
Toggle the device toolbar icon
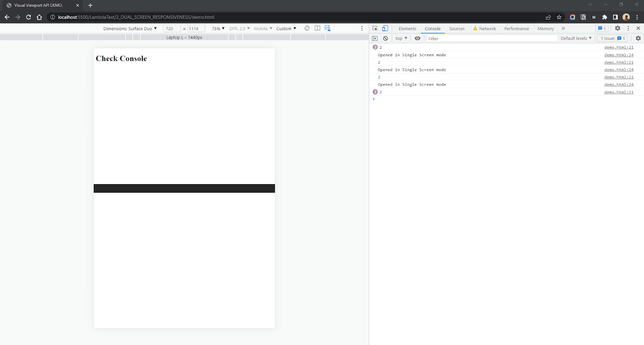point(385,28)
